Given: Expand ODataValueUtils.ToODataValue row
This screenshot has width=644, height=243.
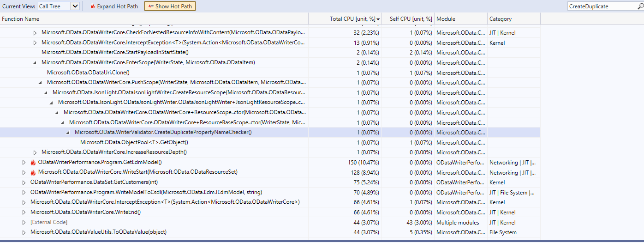Looking at the screenshot, I should 24,232.
